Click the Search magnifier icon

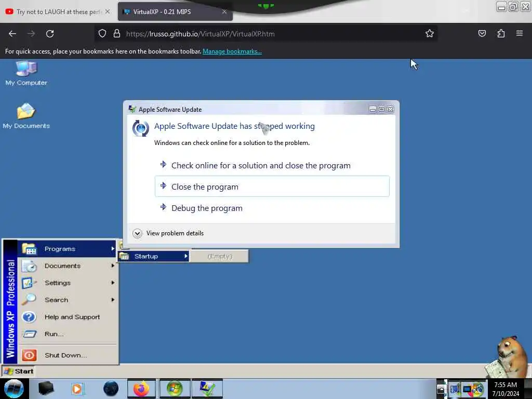point(29,300)
